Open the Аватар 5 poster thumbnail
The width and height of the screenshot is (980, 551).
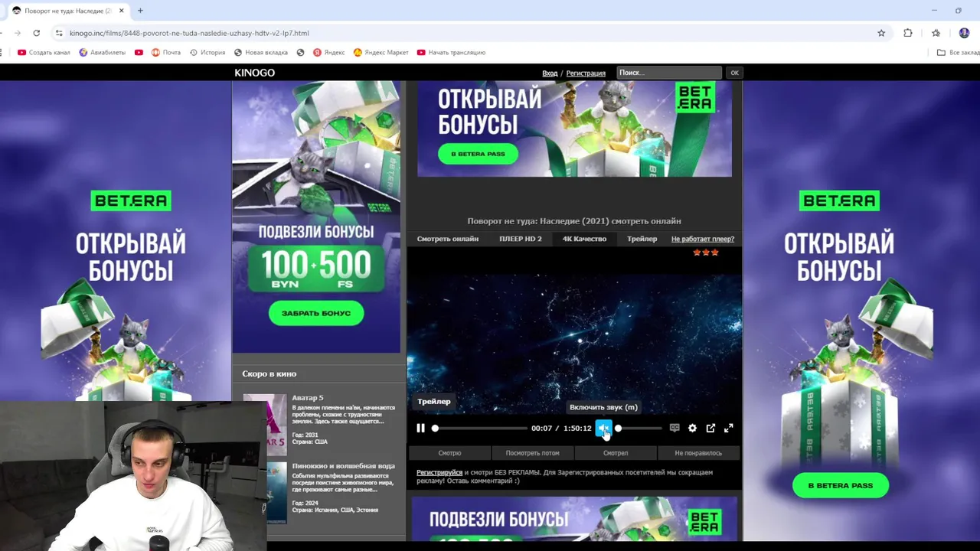265,424
